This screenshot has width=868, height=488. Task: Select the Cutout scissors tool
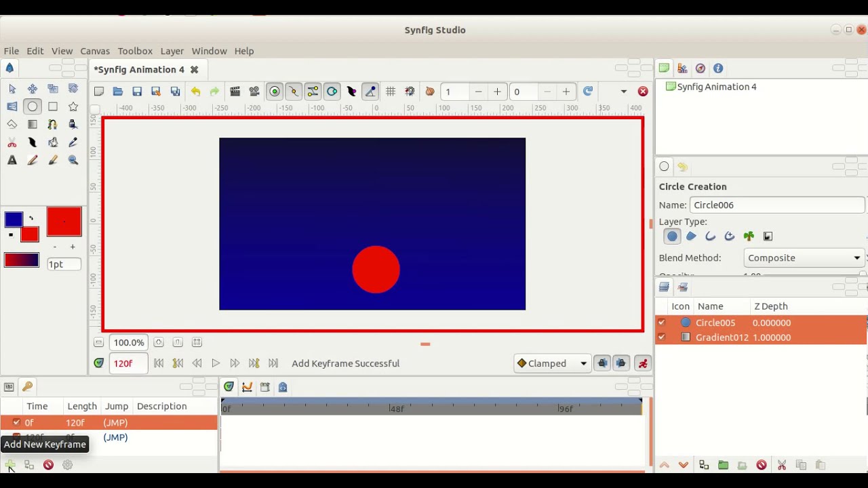click(x=12, y=142)
